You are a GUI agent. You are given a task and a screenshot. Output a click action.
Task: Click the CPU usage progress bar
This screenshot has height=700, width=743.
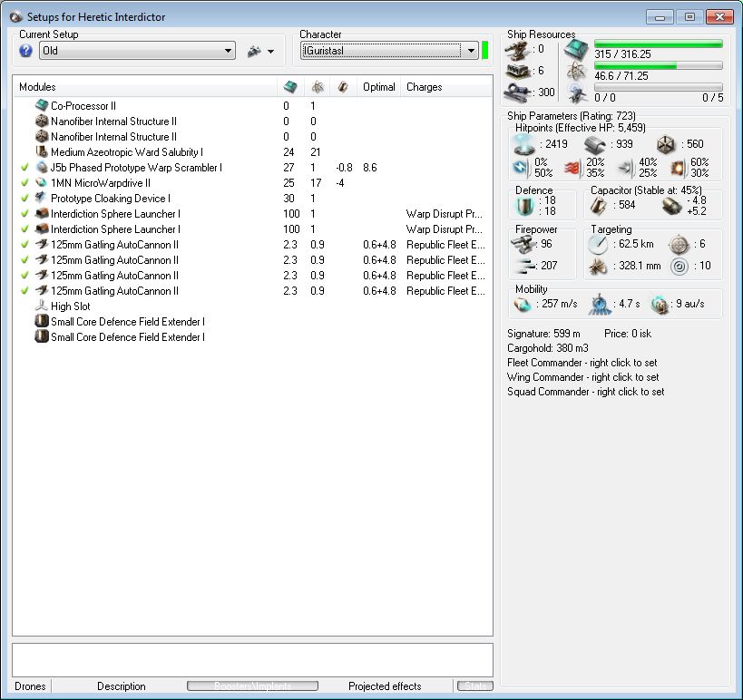[x=659, y=44]
